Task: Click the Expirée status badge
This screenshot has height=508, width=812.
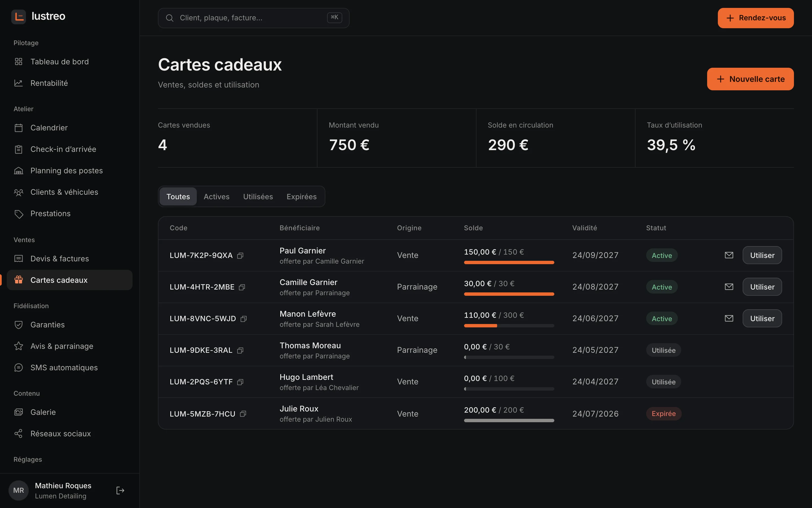Action: 663,414
